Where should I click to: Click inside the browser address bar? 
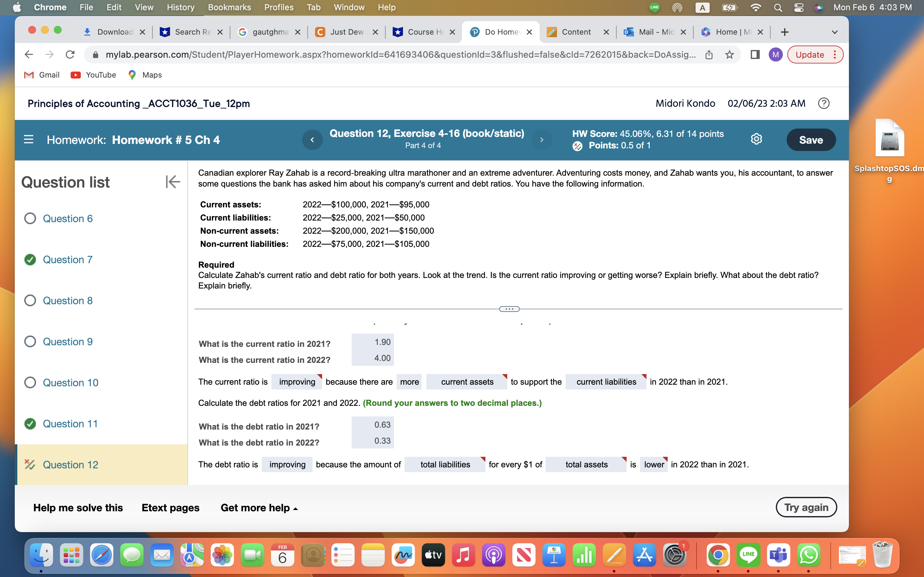coord(382,54)
